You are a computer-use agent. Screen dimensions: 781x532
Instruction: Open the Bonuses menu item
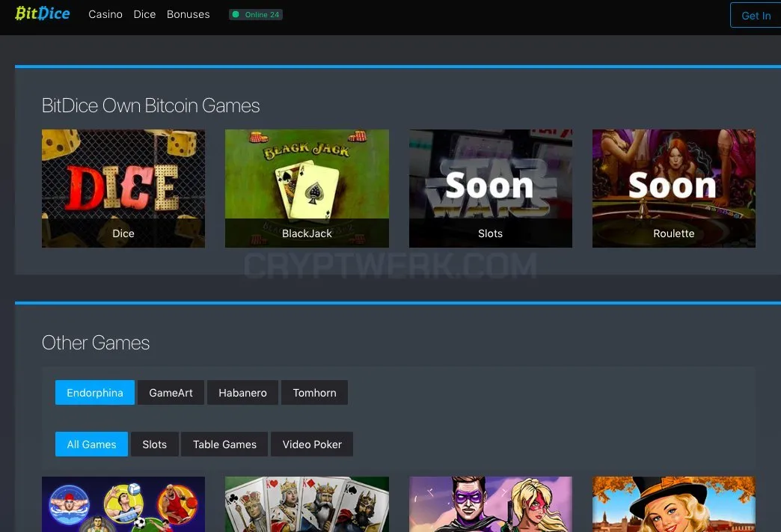click(189, 14)
